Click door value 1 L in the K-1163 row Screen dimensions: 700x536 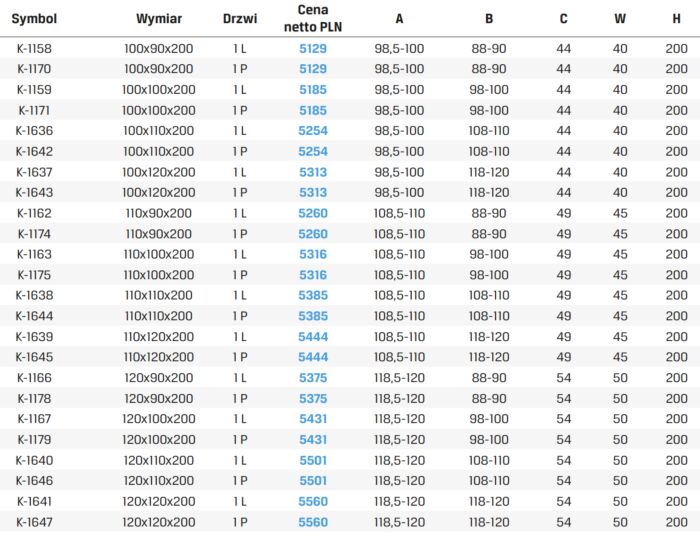coord(240,254)
